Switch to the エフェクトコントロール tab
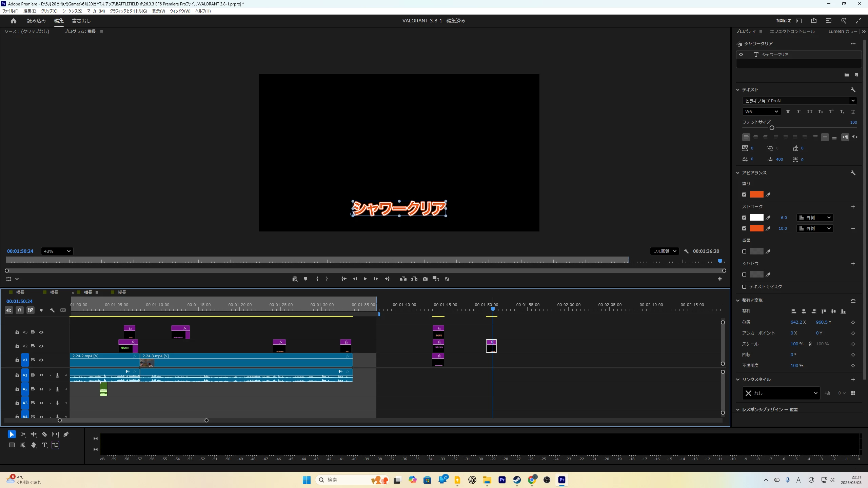This screenshot has width=868, height=488. point(792,32)
